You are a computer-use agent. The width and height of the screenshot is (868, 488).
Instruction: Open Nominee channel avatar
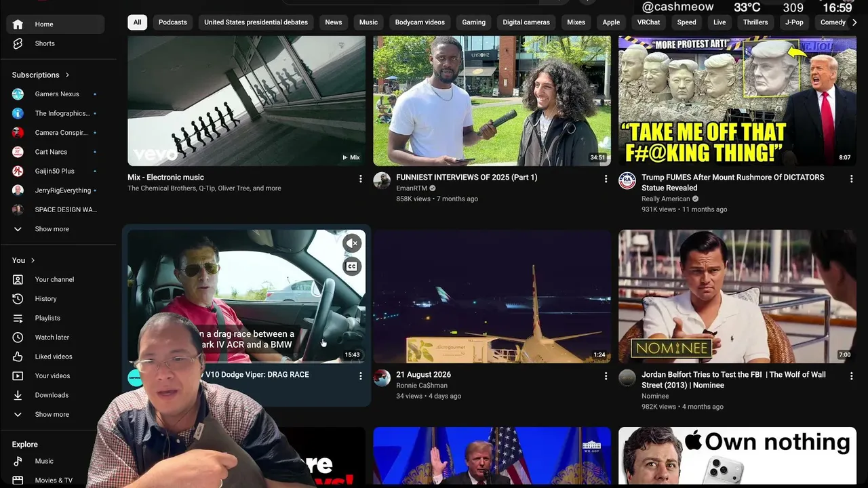627,378
